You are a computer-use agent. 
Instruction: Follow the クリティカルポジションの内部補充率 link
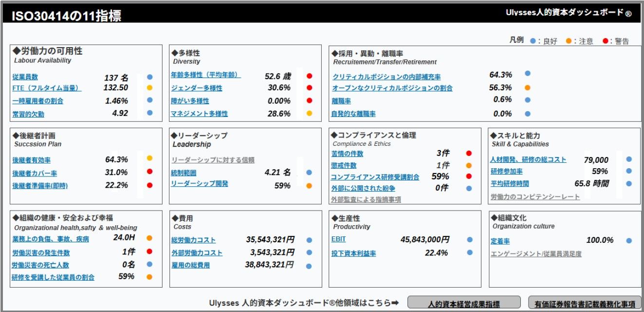pyautogui.click(x=386, y=77)
